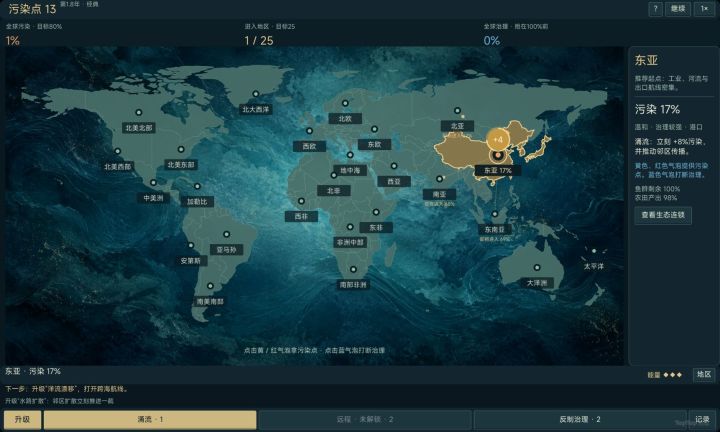Click the 东亚 panel title
720x432 pixels.
pos(646,60)
